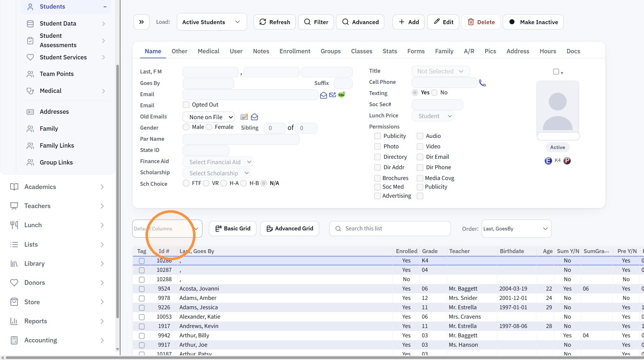Open the A/R tab
This screenshot has height=360, width=644.
pos(469,51)
